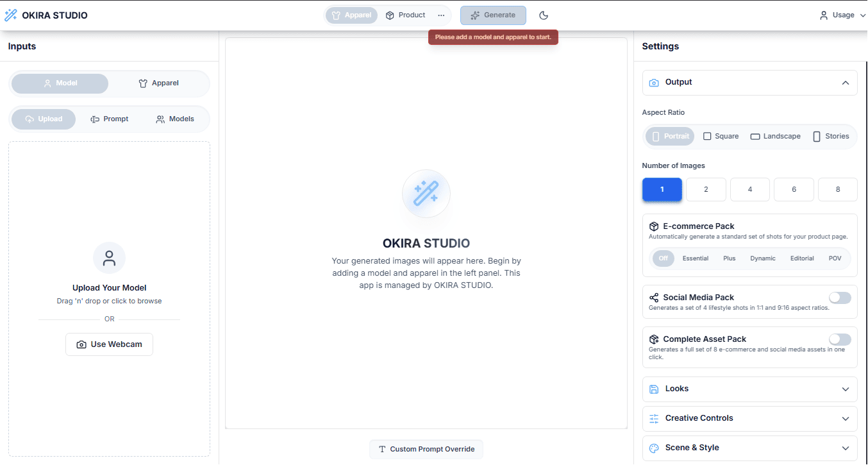Image resolution: width=868 pixels, height=465 pixels.
Task: Expand the Creative Controls section chevron
Action: (x=846, y=419)
